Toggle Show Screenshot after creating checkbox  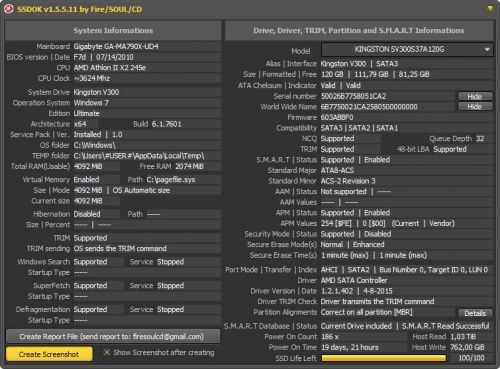(107, 352)
